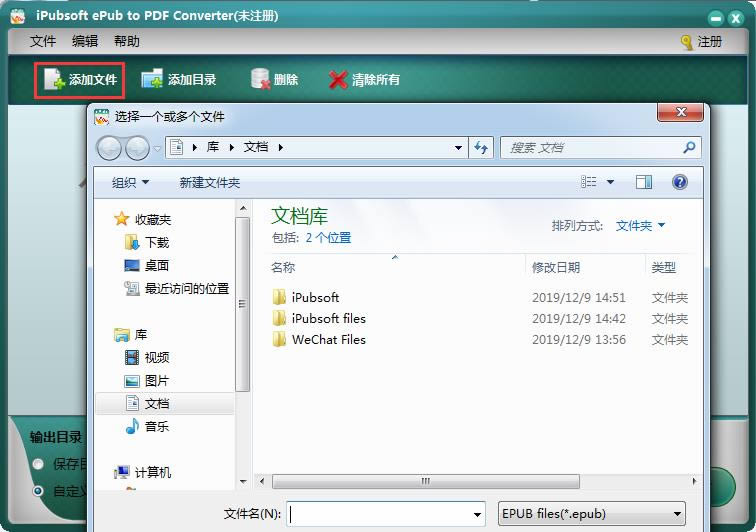Image resolution: width=756 pixels, height=532 pixels.
Task: Open the 编辑 menu
Action: coord(85,41)
